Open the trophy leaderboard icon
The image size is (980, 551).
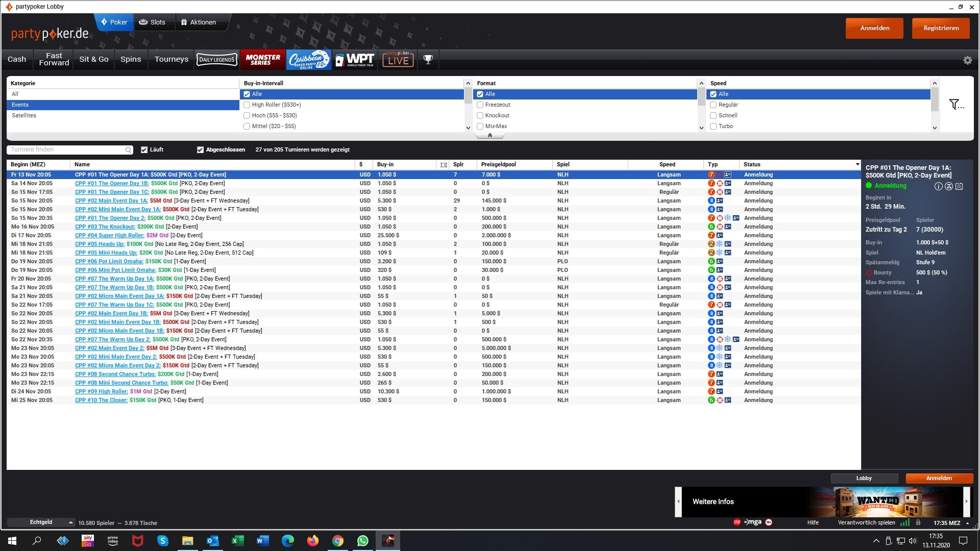(428, 60)
